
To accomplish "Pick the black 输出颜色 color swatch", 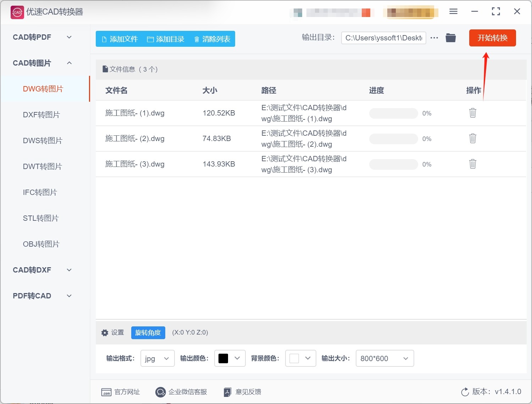I will pyautogui.click(x=223, y=359).
